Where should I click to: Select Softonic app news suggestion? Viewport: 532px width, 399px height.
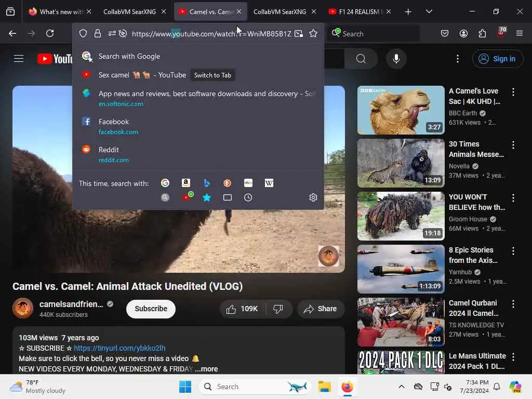coord(198,98)
